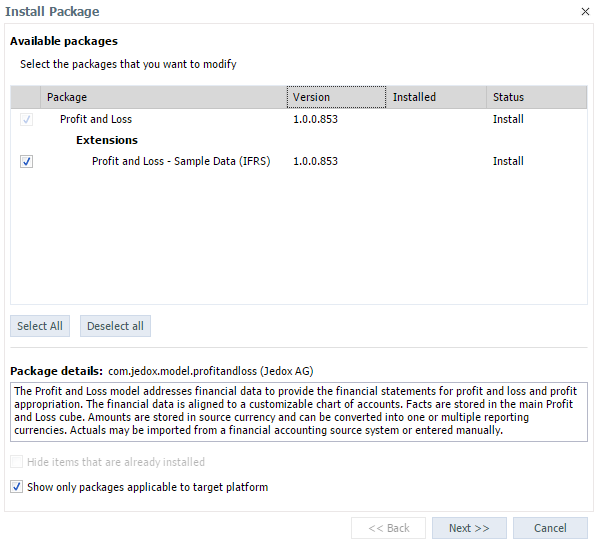Select the Profit and Loss package row
The image size is (598, 548).
pos(299,119)
